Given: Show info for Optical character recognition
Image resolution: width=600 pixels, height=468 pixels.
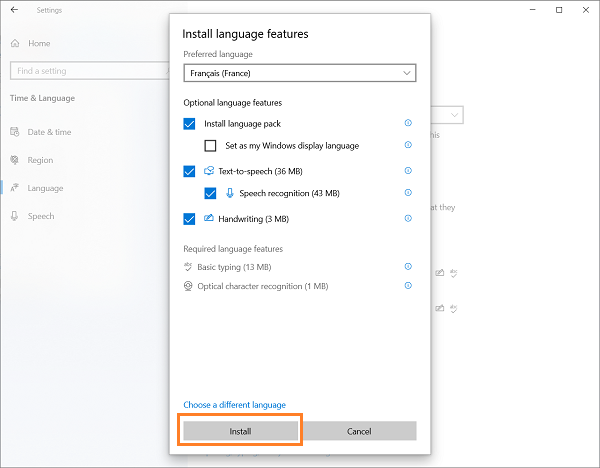Looking at the screenshot, I should point(408,285).
